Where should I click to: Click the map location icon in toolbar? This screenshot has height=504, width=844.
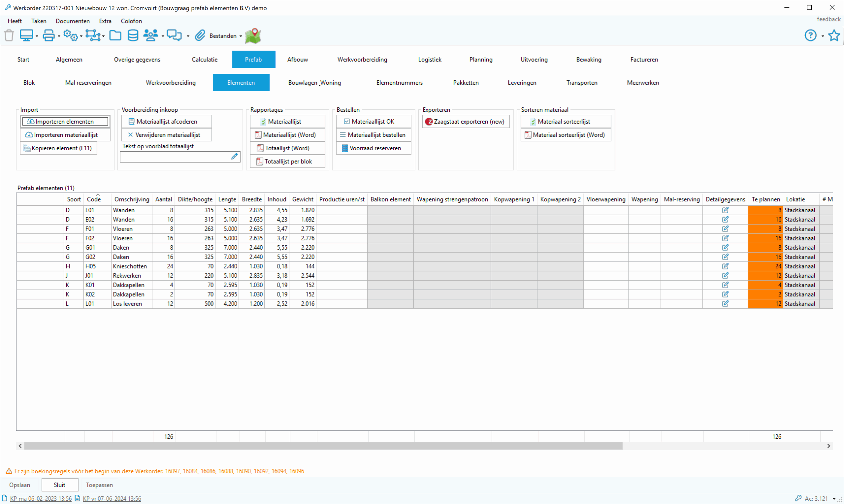coord(253,36)
